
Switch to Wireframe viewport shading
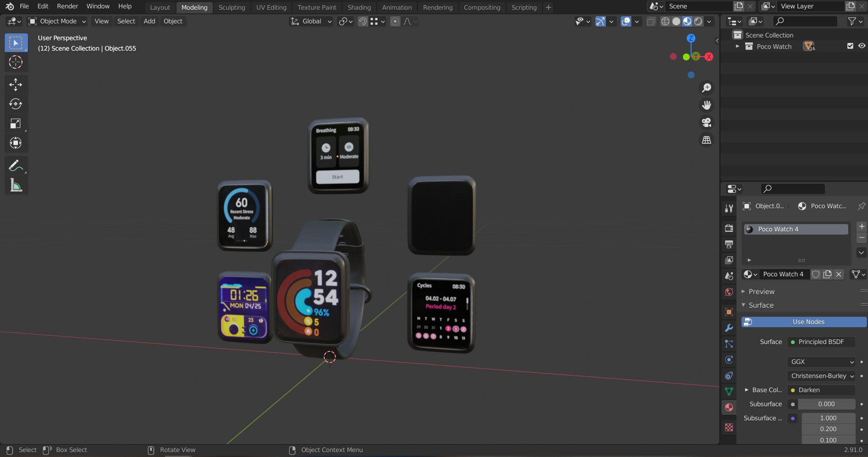(x=665, y=21)
